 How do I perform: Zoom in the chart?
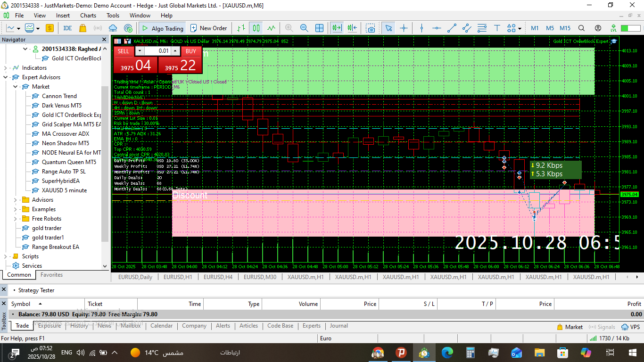(x=289, y=28)
